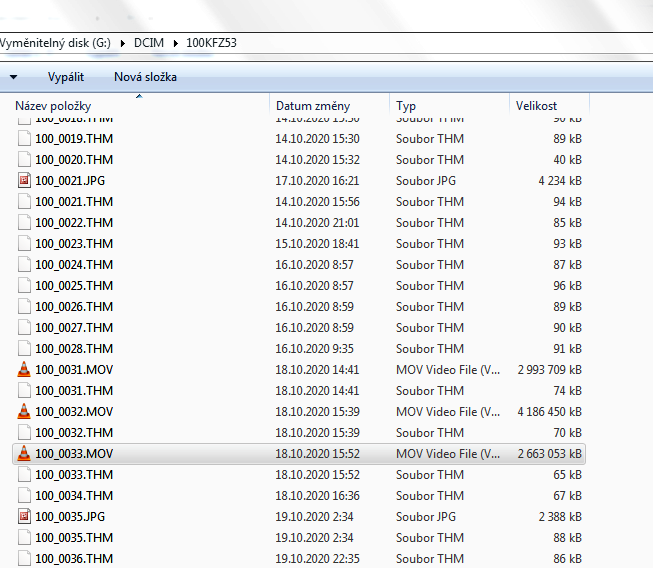Click the VLC icon of 100_0031.MOV

24,369
